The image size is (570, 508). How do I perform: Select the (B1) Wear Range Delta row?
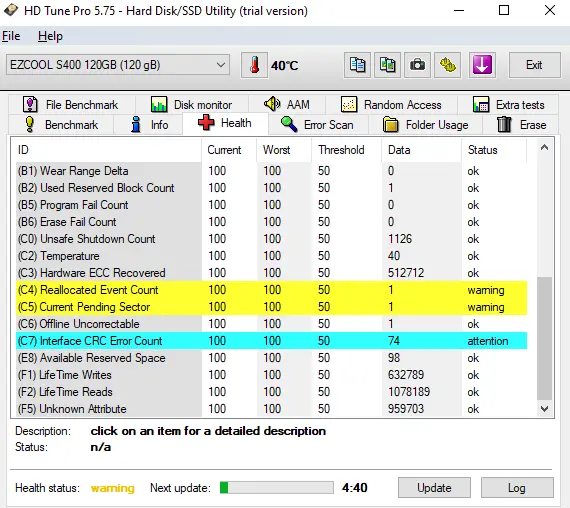point(272,171)
